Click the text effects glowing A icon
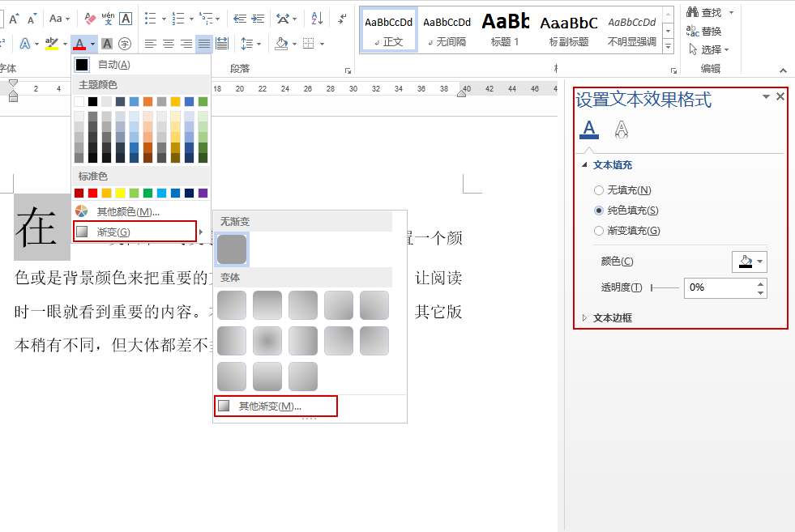This screenshot has width=795, height=532. (x=25, y=44)
